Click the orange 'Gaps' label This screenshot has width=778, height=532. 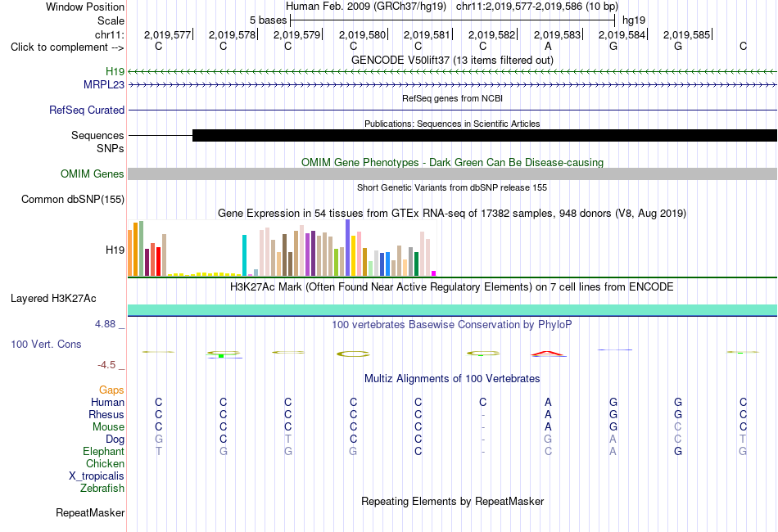coord(111,390)
